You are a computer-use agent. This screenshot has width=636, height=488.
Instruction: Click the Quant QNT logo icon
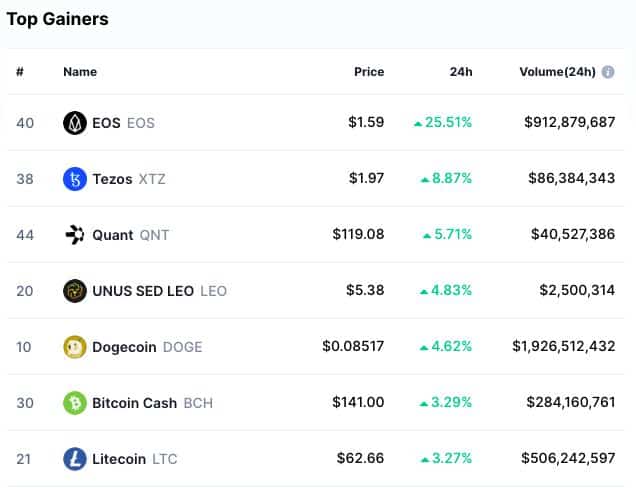[75, 235]
